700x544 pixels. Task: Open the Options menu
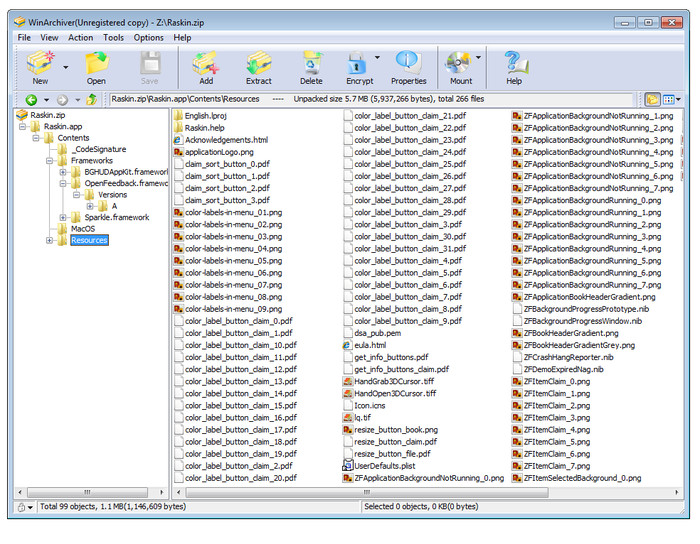pyautogui.click(x=149, y=37)
